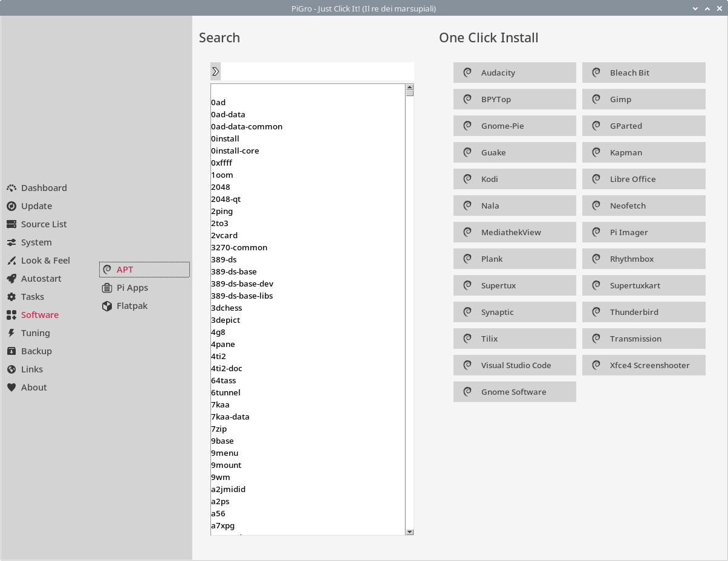Viewport: 728px width, 561px height.
Task: Click the About heart icon
Action: click(x=11, y=388)
